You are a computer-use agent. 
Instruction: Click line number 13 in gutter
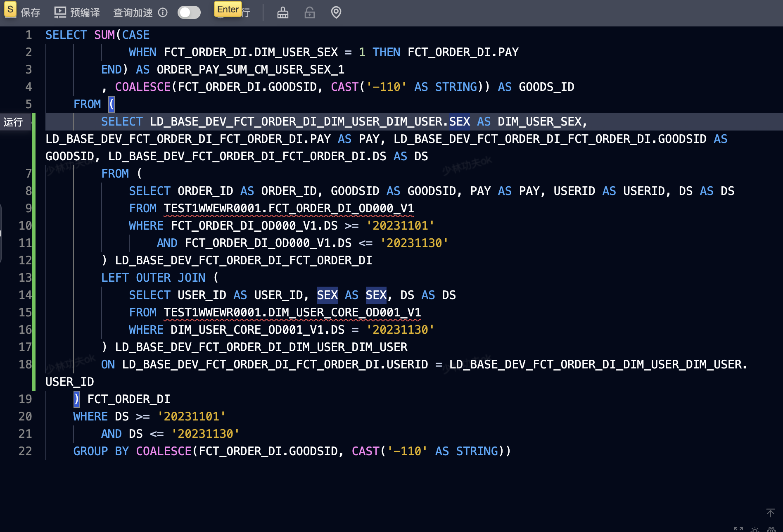pos(25,278)
